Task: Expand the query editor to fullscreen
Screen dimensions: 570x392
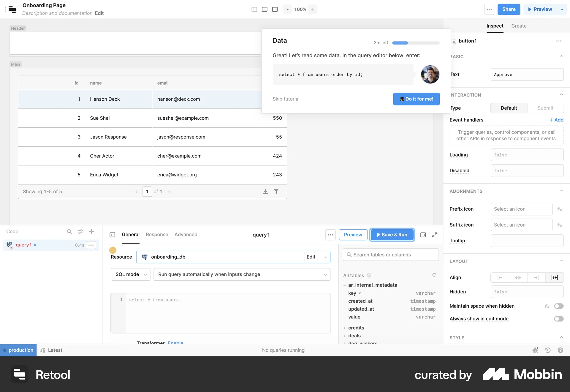Action: (x=435, y=235)
